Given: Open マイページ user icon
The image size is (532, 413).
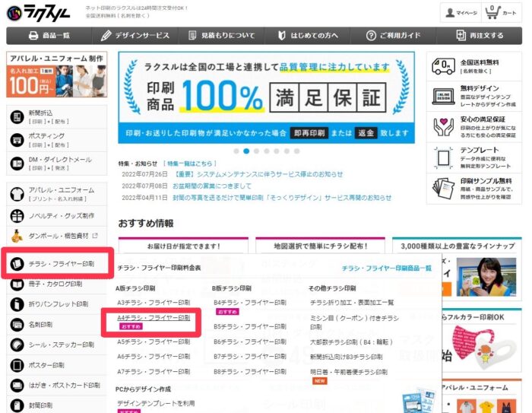Looking at the screenshot, I should [x=450, y=13].
